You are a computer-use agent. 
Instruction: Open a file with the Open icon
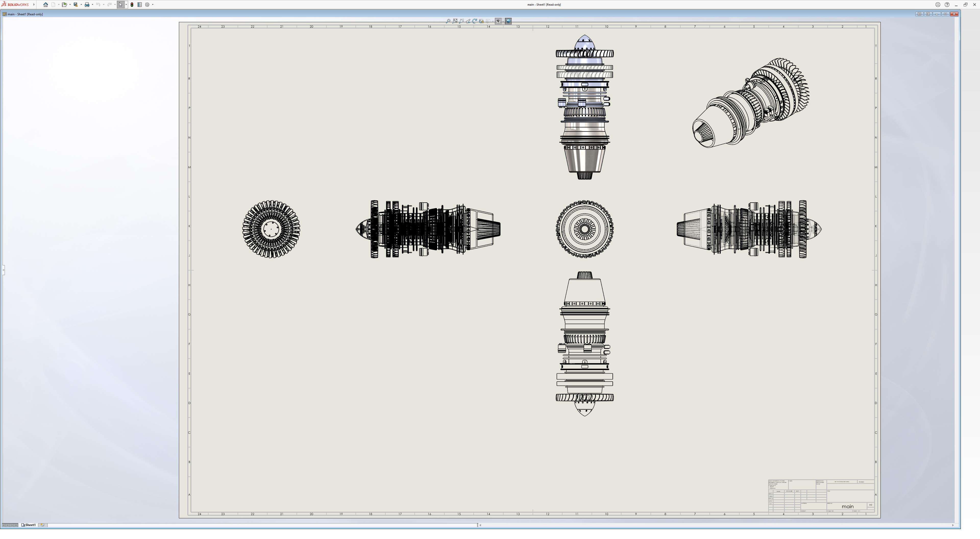[64, 5]
